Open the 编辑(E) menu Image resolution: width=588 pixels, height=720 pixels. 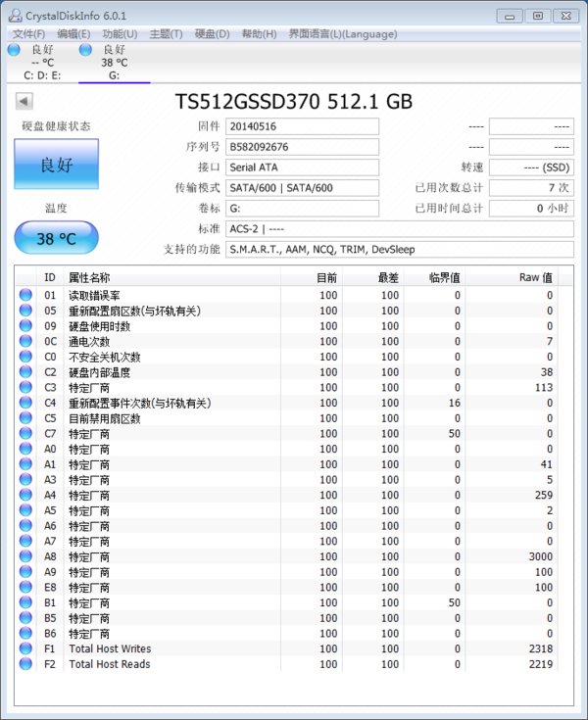[73, 34]
